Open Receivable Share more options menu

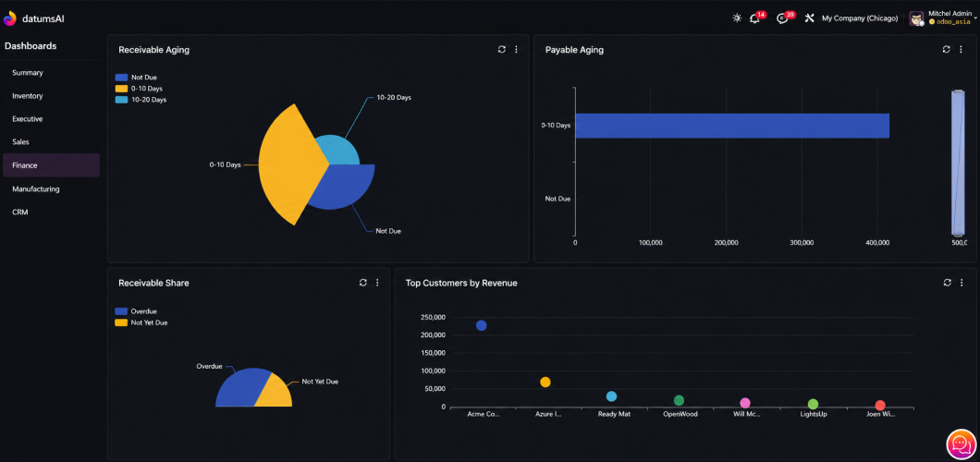click(x=377, y=283)
